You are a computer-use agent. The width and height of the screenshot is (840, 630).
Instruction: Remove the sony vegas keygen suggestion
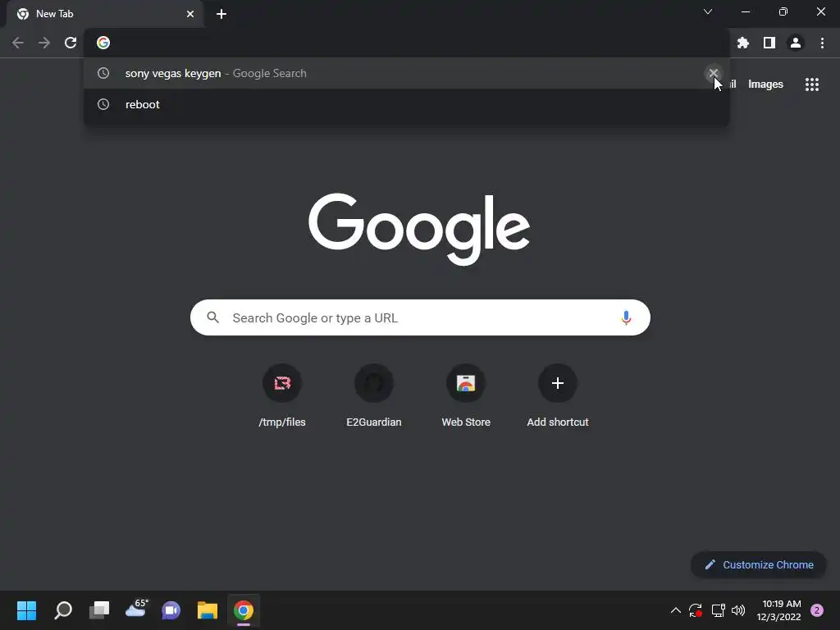(713, 73)
